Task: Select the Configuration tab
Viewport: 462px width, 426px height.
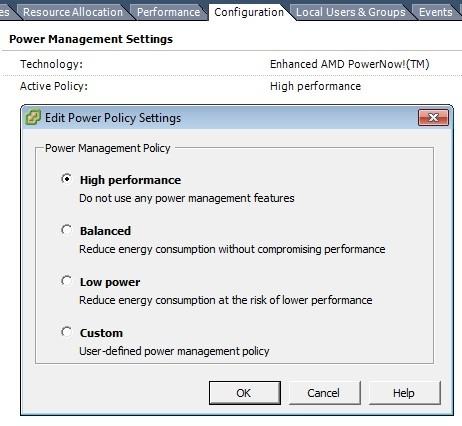Action: pos(249,12)
